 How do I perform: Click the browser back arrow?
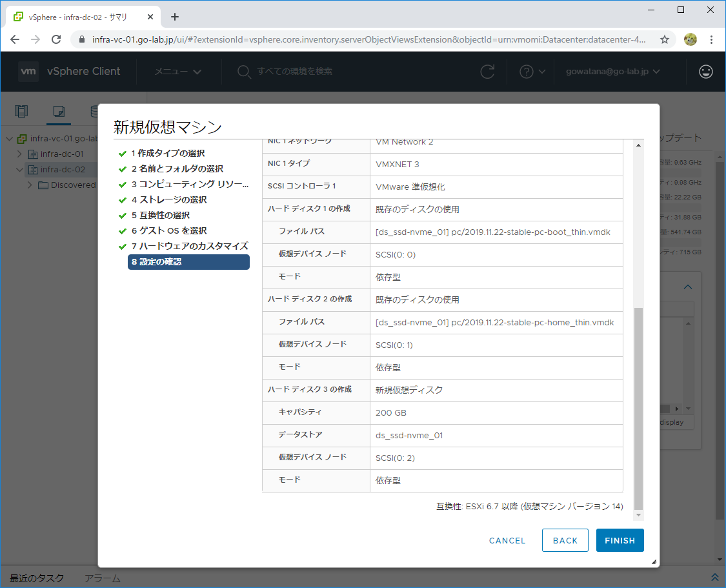coord(15,39)
